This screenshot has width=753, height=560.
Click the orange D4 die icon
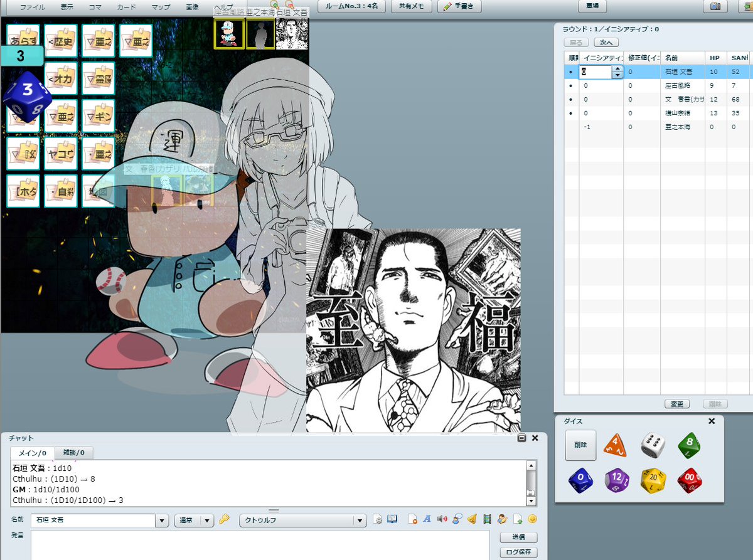(x=616, y=444)
